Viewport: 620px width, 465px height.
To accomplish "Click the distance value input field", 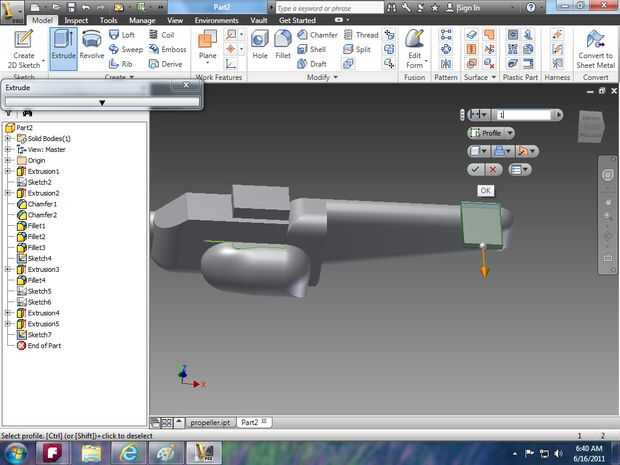I will (523, 115).
